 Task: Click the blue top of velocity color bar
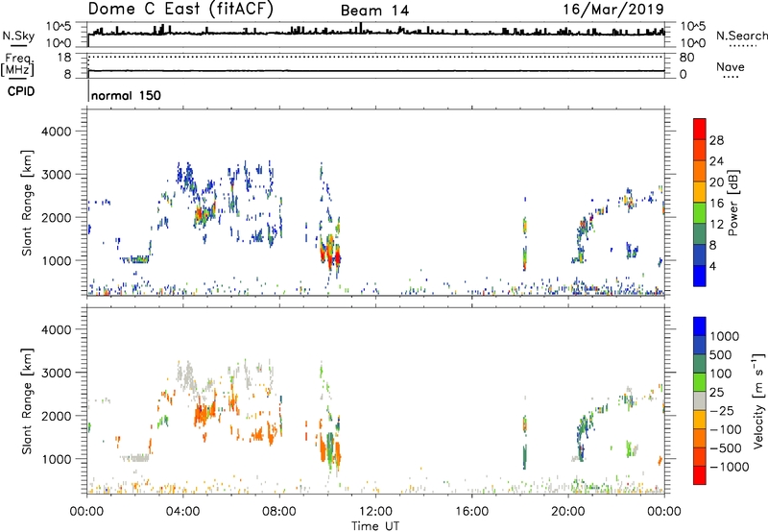[700, 326]
